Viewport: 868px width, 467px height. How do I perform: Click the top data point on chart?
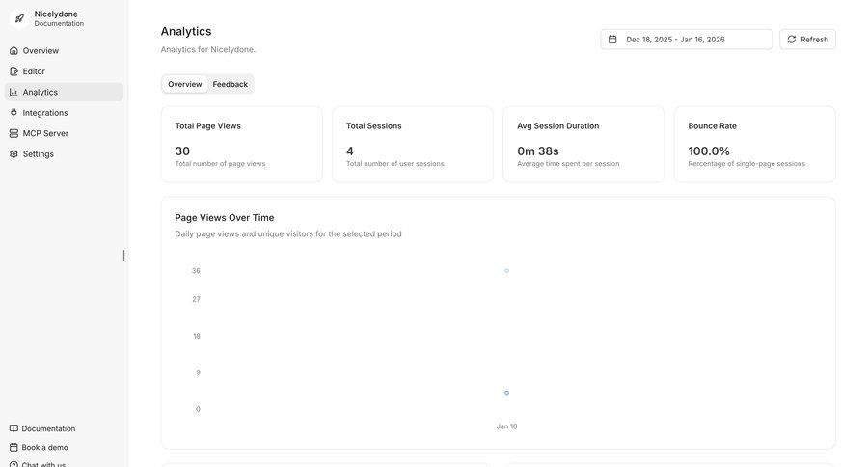coord(506,271)
